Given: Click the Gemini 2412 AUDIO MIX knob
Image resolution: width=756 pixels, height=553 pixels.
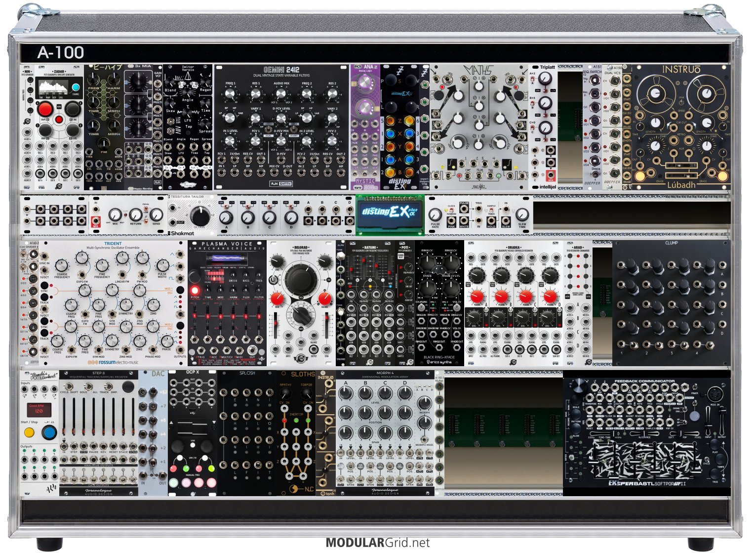Looking at the screenshot, I should tap(281, 95).
